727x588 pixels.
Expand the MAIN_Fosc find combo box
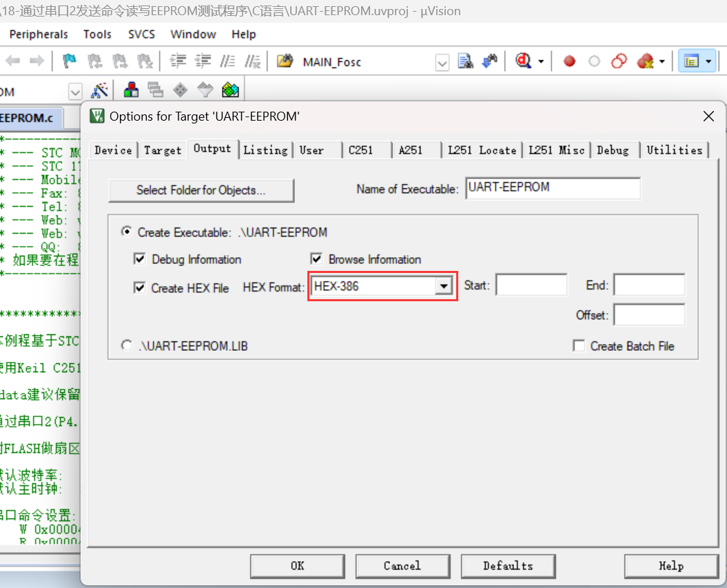coord(442,62)
